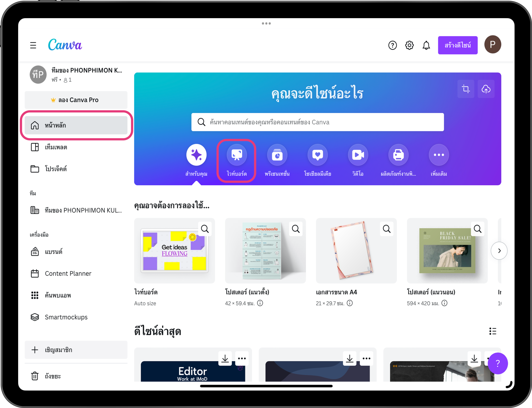Open Templates (เท็มเพลต) in sidebar
The image size is (532, 408).
click(x=56, y=147)
